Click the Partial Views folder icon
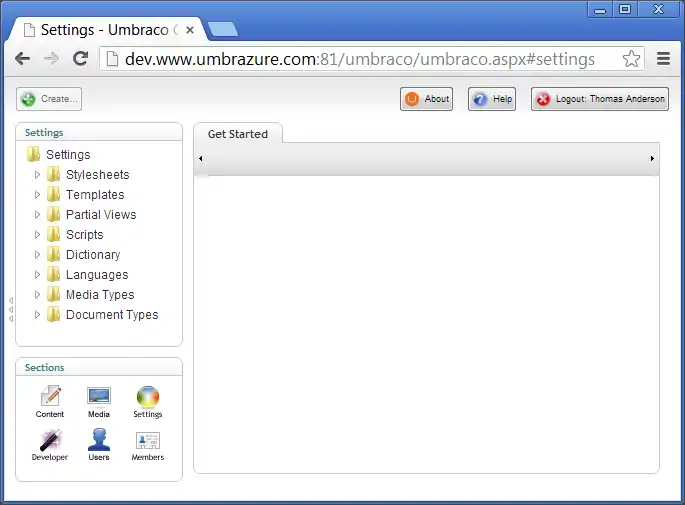The height and width of the screenshot is (505, 685). point(53,214)
